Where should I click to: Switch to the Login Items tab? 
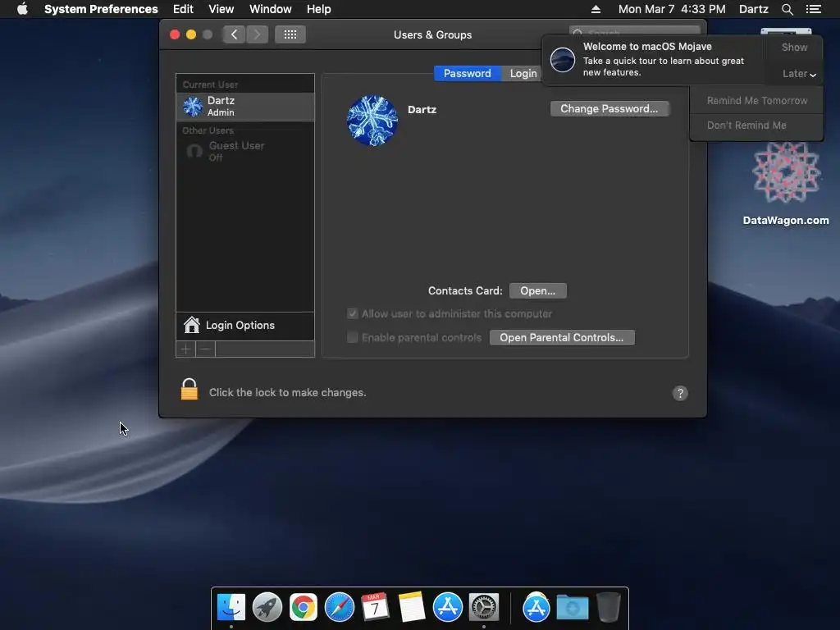pyautogui.click(x=523, y=73)
